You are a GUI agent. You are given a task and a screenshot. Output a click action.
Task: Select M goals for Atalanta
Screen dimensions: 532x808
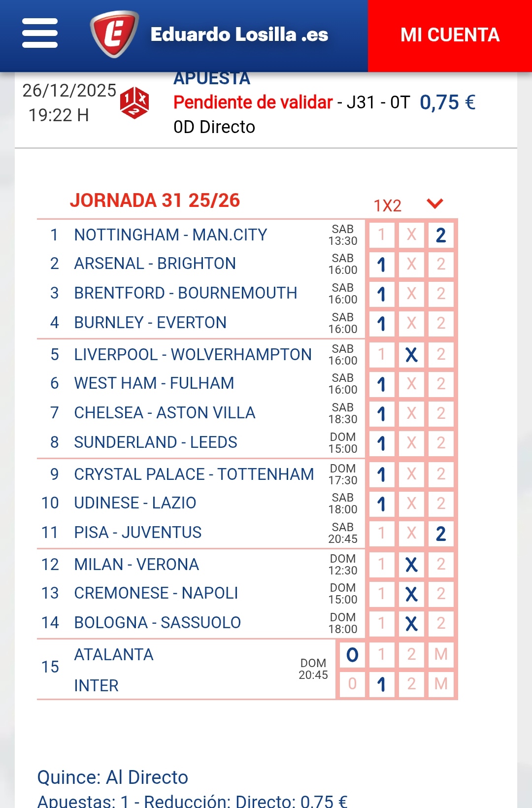point(441,654)
